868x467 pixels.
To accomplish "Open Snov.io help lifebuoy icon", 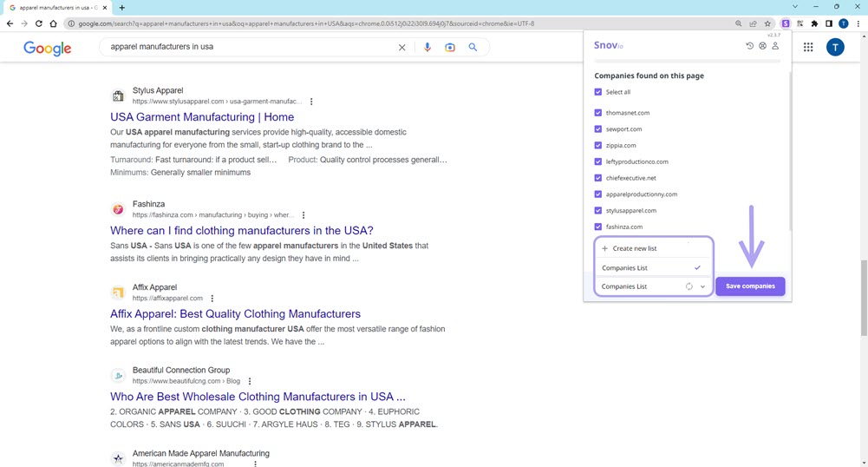I will click(762, 46).
